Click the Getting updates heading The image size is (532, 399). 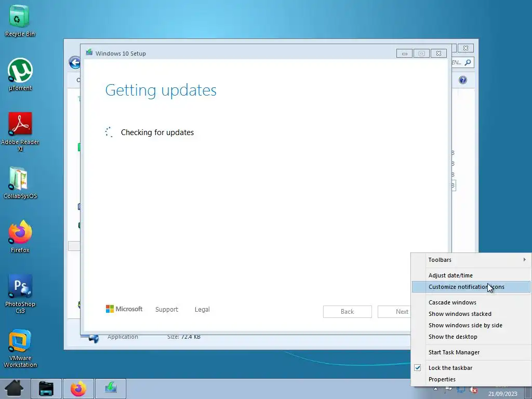tap(161, 90)
